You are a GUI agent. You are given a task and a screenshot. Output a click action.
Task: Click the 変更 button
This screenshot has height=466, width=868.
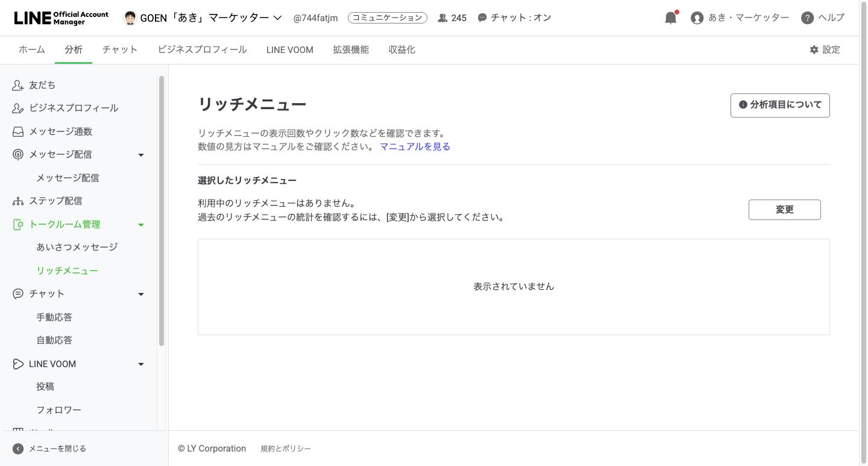point(785,210)
